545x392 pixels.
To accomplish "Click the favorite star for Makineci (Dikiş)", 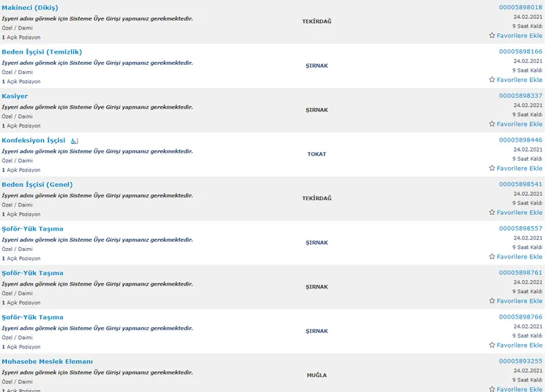I will tap(492, 35).
